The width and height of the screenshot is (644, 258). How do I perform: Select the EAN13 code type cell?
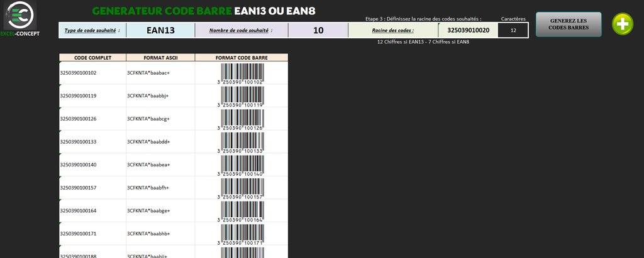click(x=160, y=30)
